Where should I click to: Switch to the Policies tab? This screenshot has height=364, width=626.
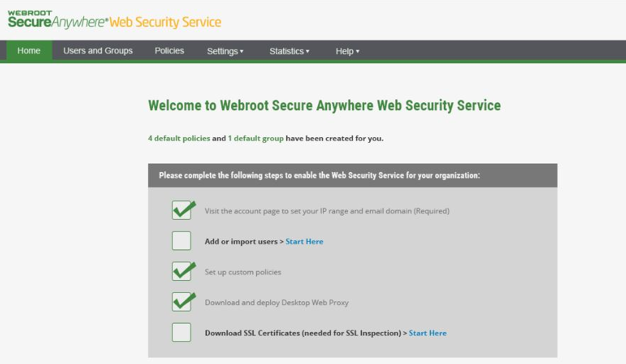point(169,50)
